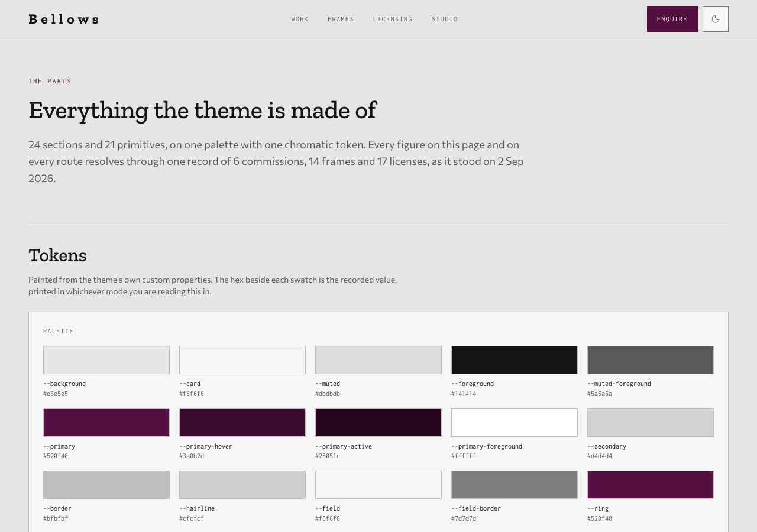Image resolution: width=757 pixels, height=532 pixels.
Task: Click the --ring swatch
Action: coord(651,485)
